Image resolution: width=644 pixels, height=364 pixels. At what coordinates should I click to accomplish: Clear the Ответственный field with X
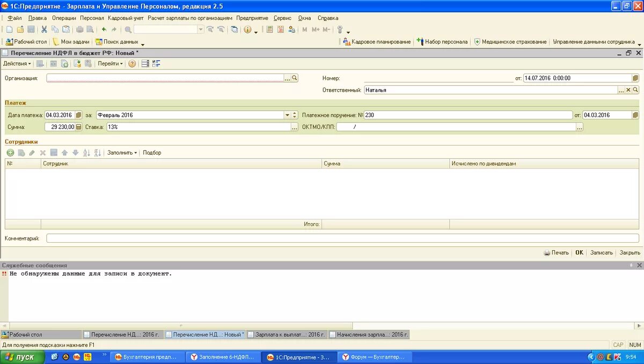pyautogui.click(x=628, y=90)
